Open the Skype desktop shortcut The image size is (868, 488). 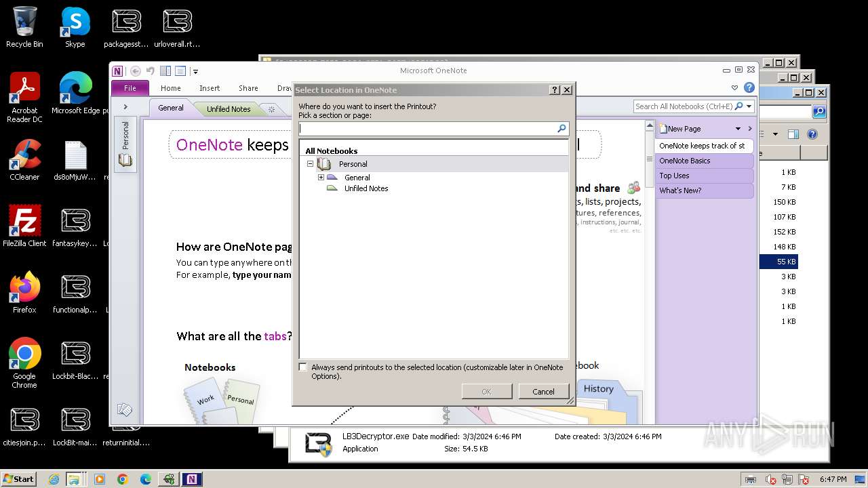(75, 28)
